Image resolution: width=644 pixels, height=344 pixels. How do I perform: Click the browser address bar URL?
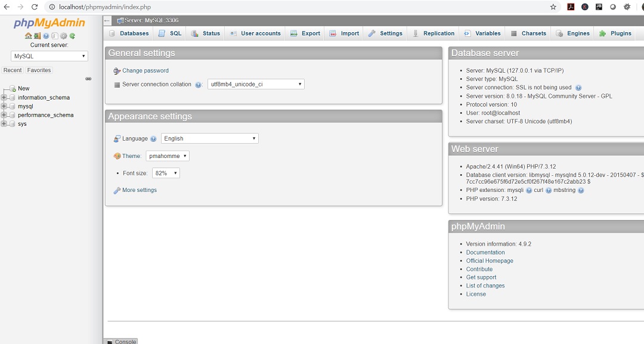(x=105, y=7)
